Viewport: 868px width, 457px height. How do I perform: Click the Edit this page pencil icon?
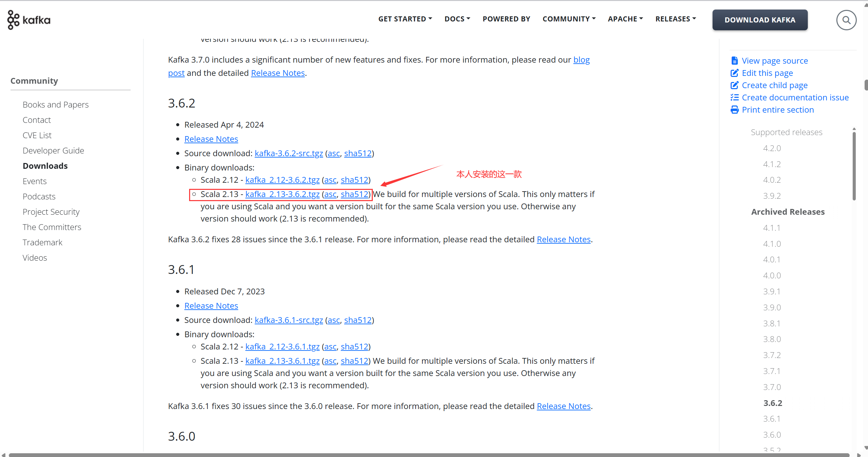[734, 73]
